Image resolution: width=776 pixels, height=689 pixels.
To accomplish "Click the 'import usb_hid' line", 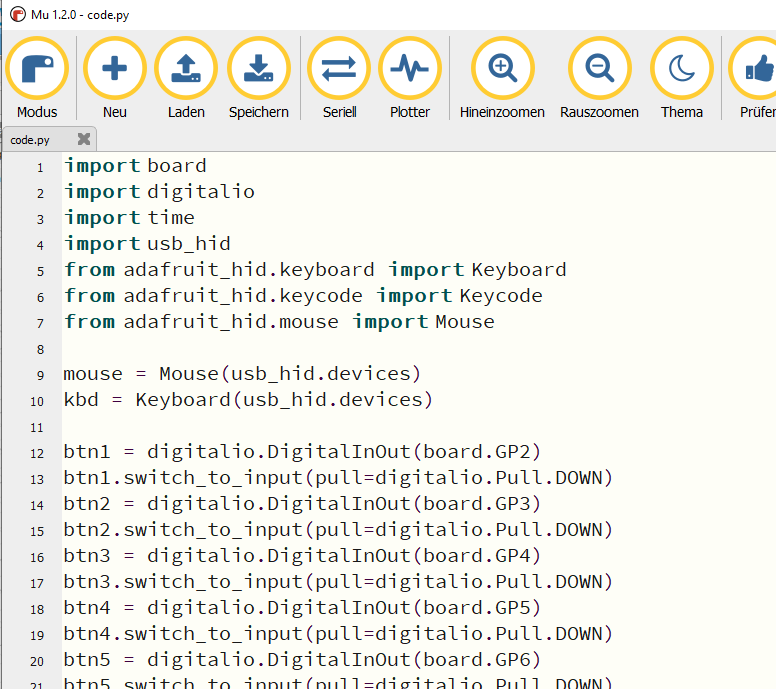I will pos(147,244).
